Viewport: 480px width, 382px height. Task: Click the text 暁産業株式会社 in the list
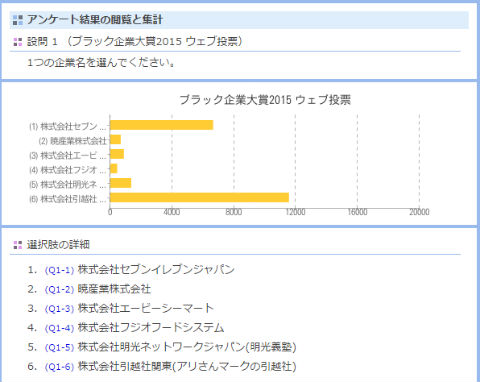pyautogui.click(x=114, y=289)
